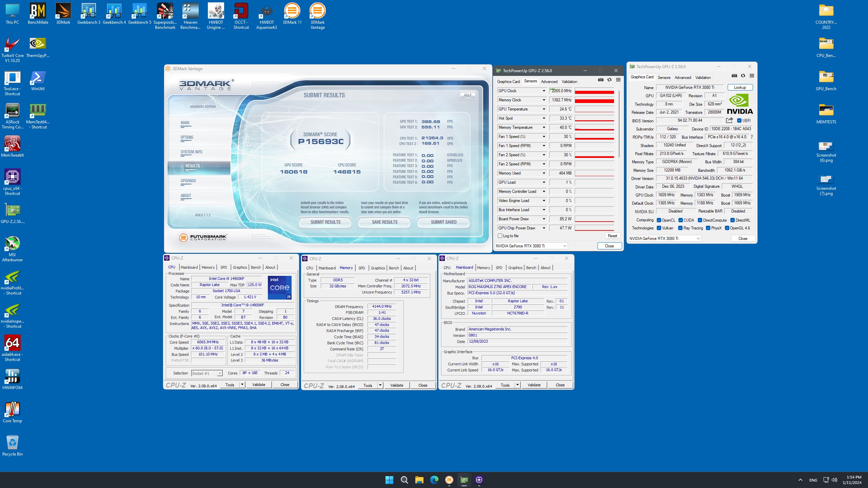Image resolution: width=868 pixels, height=488 pixels.
Task: Open the Windows Start menu
Action: [x=389, y=480]
